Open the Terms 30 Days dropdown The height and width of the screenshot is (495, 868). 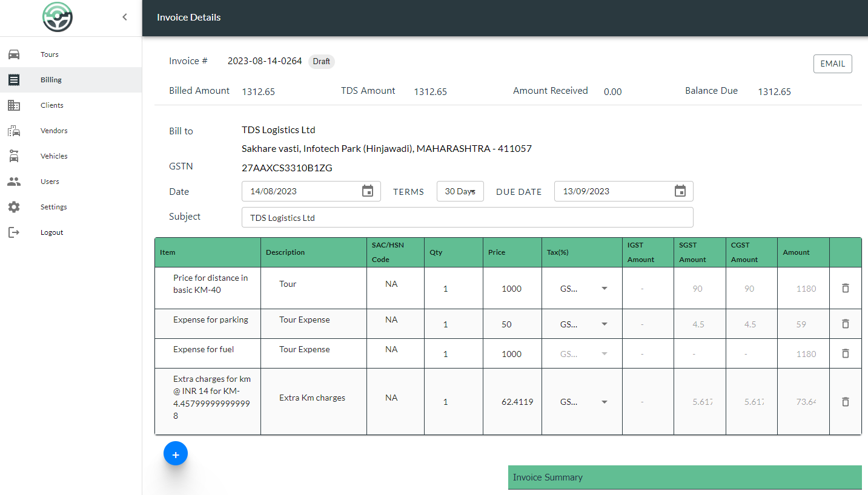click(x=460, y=191)
